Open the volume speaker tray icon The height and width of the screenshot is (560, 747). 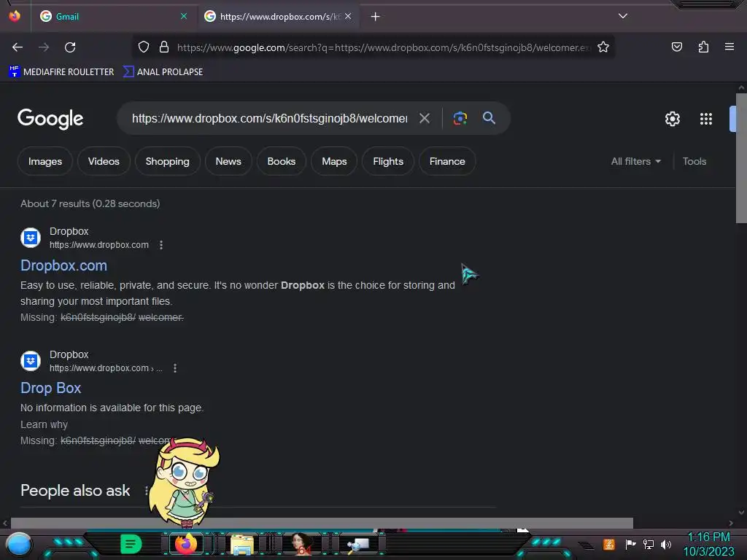coord(666,544)
